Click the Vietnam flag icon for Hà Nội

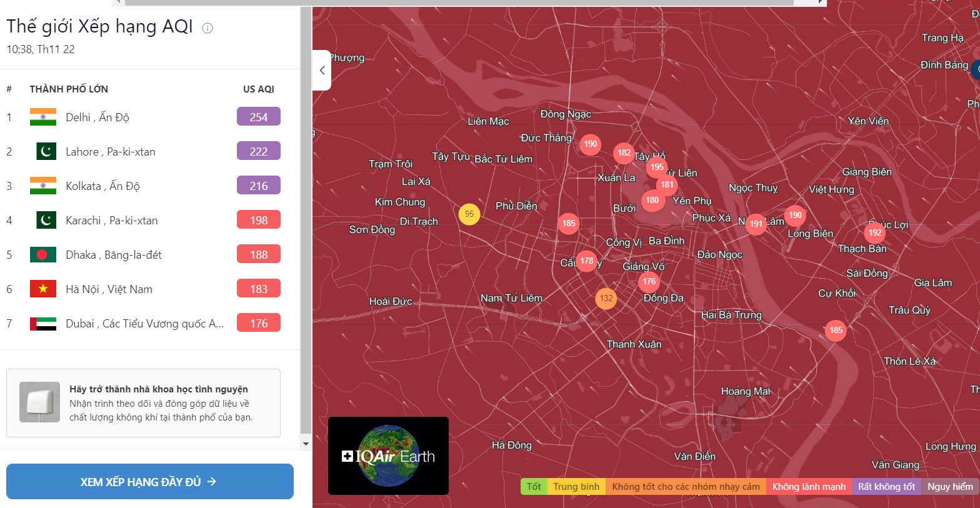(x=43, y=289)
